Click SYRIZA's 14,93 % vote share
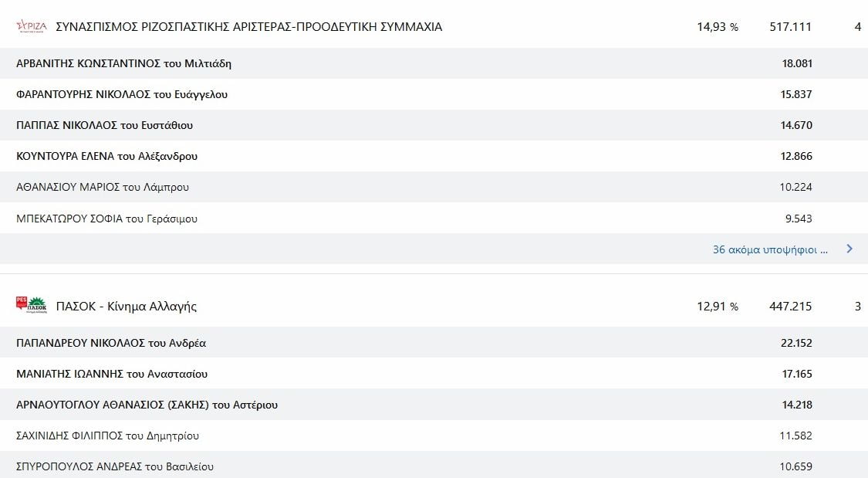The width and height of the screenshot is (868, 478). (x=718, y=27)
